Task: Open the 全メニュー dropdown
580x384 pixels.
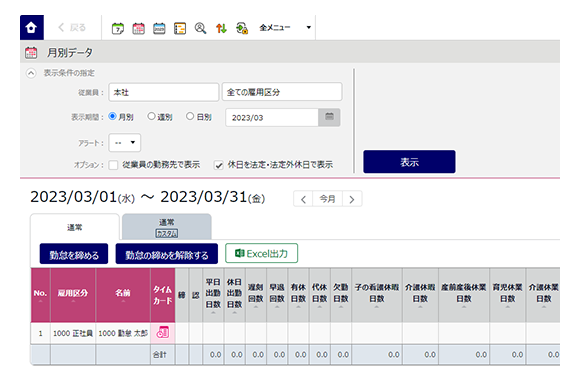Action: (285, 27)
